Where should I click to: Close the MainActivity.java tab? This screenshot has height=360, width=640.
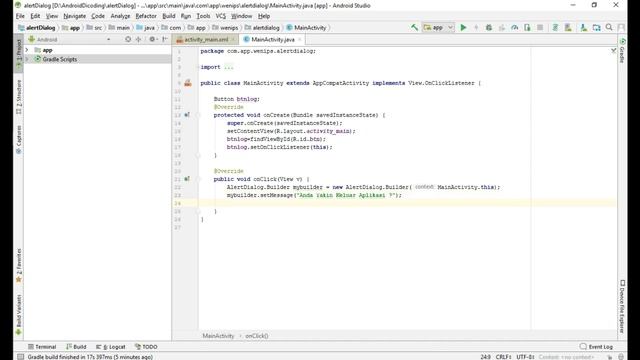point(300,40)
